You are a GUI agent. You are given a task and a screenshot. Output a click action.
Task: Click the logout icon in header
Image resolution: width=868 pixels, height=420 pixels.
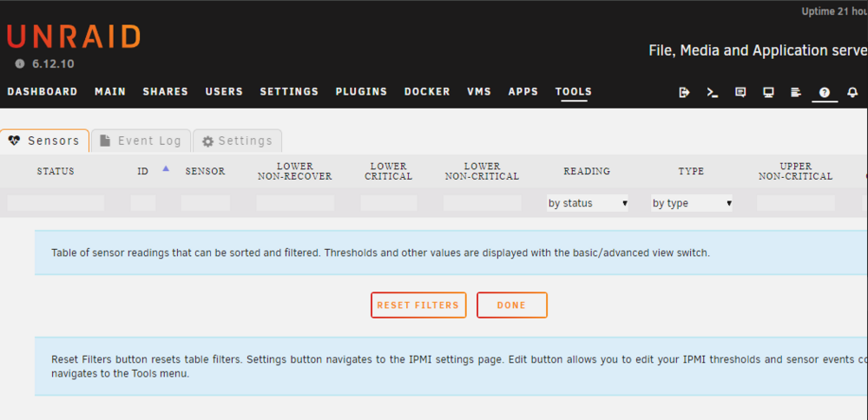pos(684,92)
